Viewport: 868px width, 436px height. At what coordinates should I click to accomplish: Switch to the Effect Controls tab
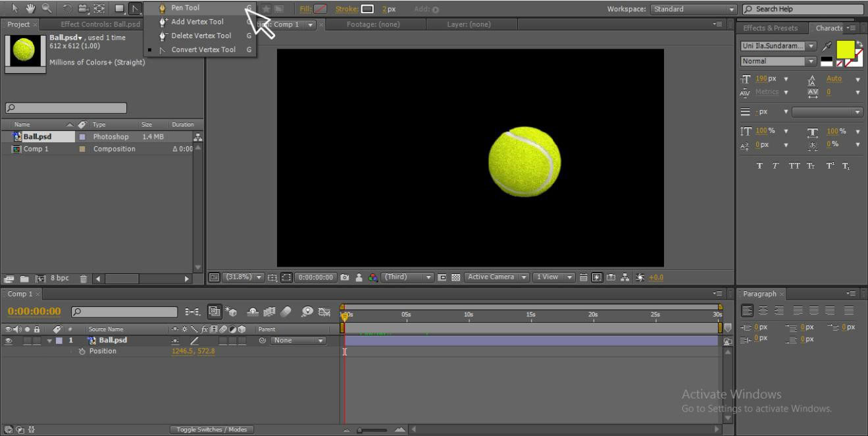tap(99, 24)
